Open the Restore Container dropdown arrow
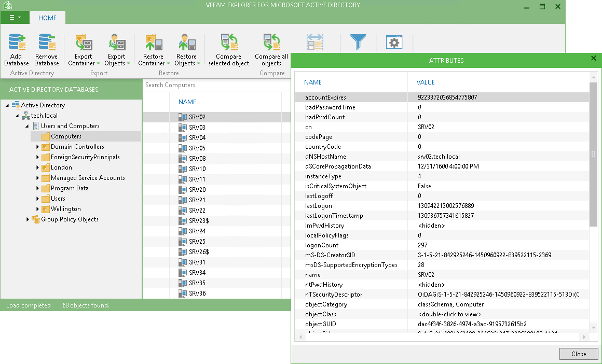 [x=168, y=64]
